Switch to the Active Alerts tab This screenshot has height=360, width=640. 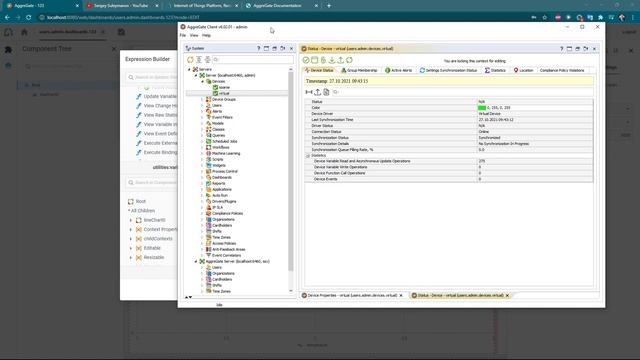click(x=399, y=71)
